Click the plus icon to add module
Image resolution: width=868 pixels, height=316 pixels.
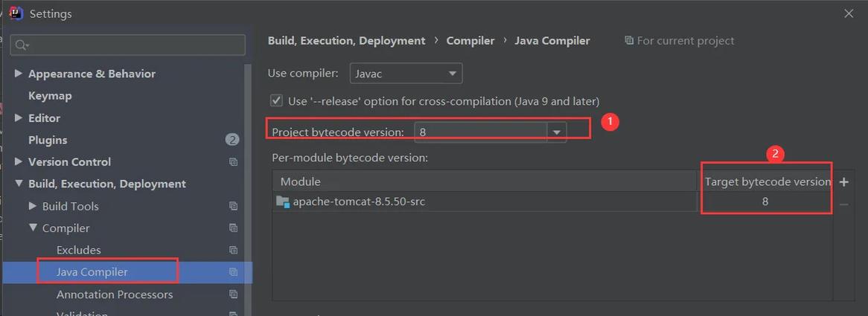(843, 181)
